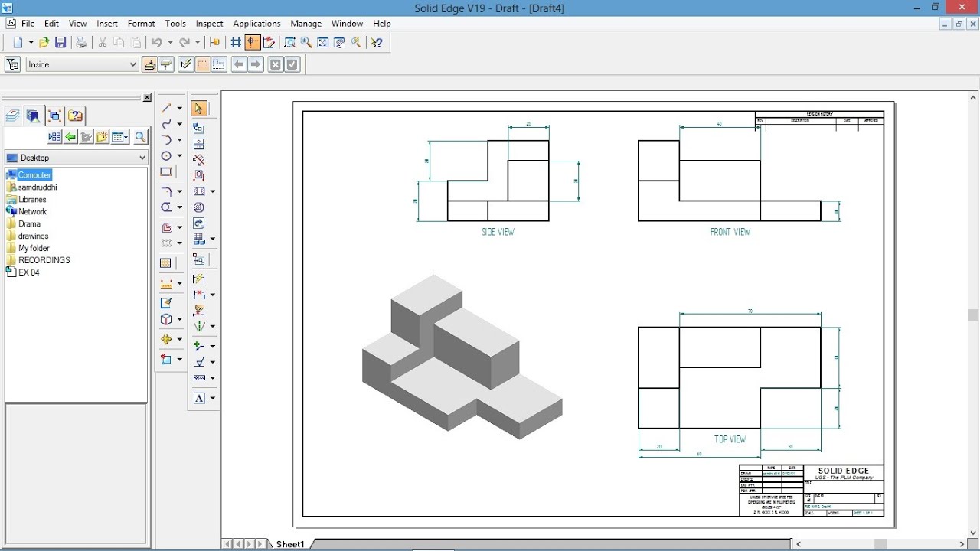Select the Smart Dimension tool
This screenshot has height=551, width=980.
point(198,279)
